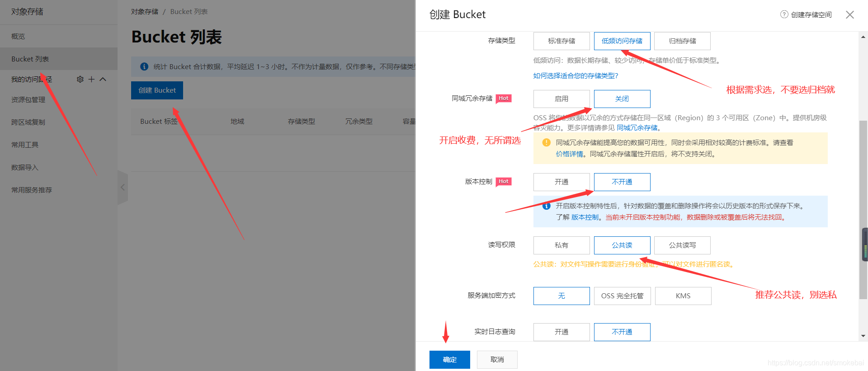This screenshot has width=868, height=371.
Task: Click the info icon in the statistics notice
Action: (144, 66)
